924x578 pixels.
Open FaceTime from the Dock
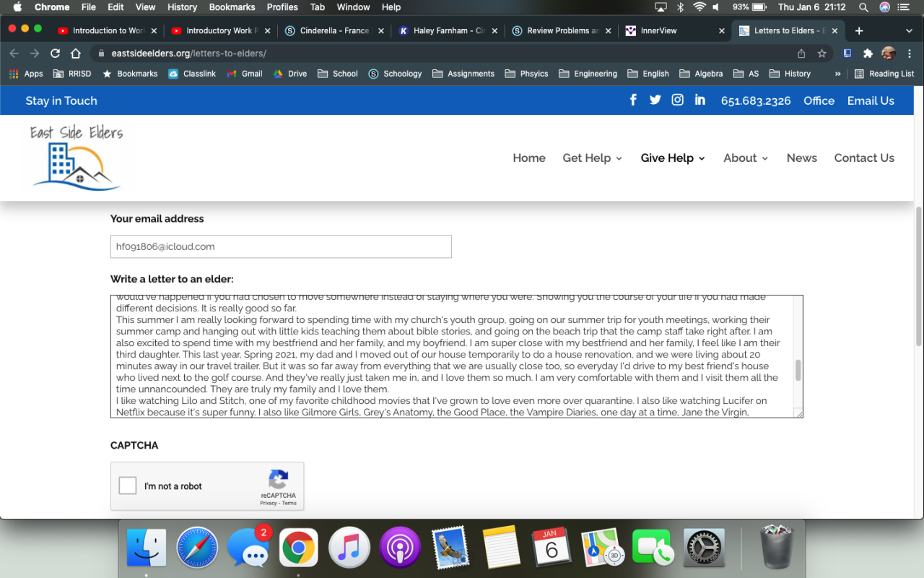coord(653,547)
